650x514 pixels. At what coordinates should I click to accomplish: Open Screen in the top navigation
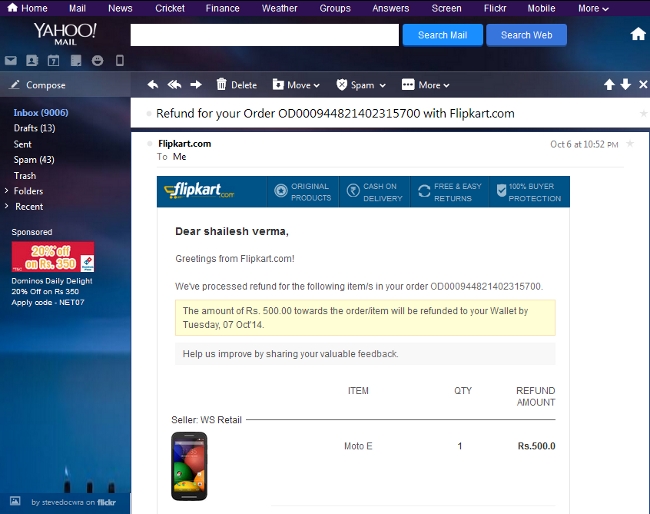[x=446, y=8]
